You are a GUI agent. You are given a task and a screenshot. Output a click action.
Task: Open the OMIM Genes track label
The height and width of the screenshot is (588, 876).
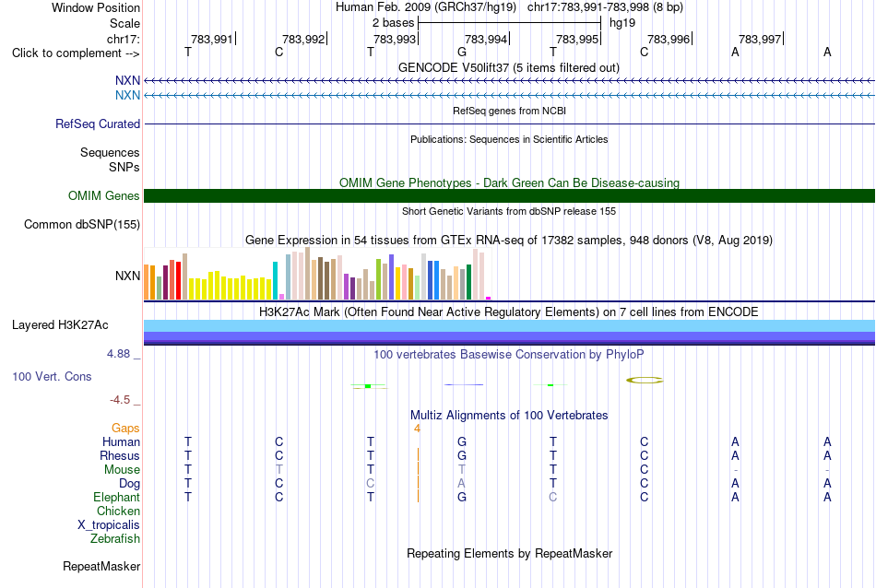pos(103,196)
